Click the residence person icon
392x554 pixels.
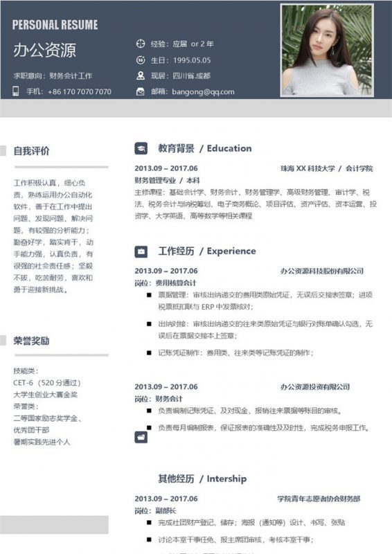coord(141,75)
